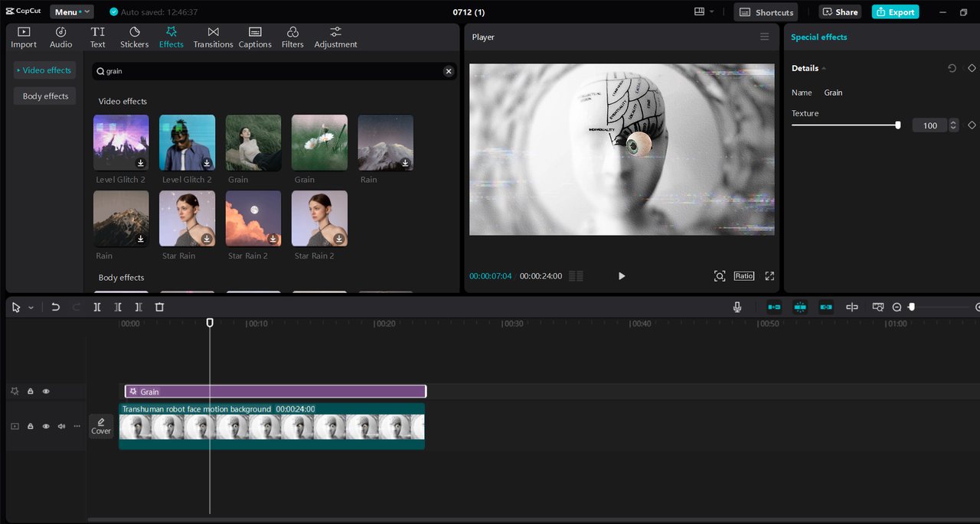Collapse the Details section
This screenshot has width=980, height=524.
pos(825,69)
